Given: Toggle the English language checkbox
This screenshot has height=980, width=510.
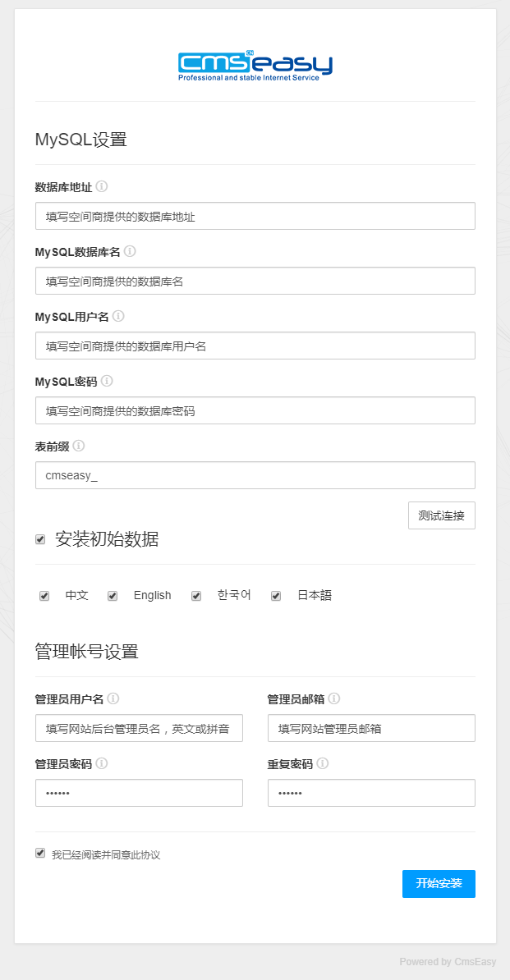Looking at the screenshot, I should 113,596.
